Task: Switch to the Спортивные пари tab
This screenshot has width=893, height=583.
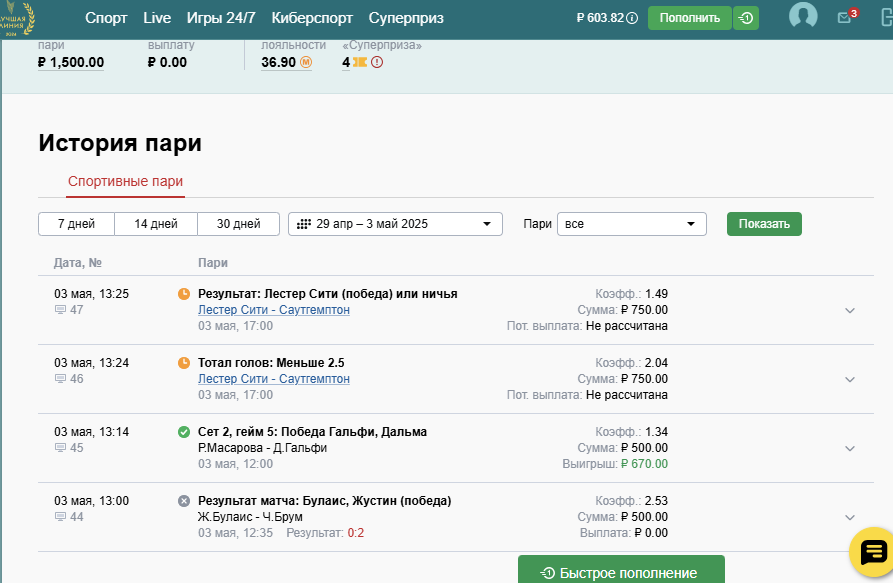Action: click(125, 182)
